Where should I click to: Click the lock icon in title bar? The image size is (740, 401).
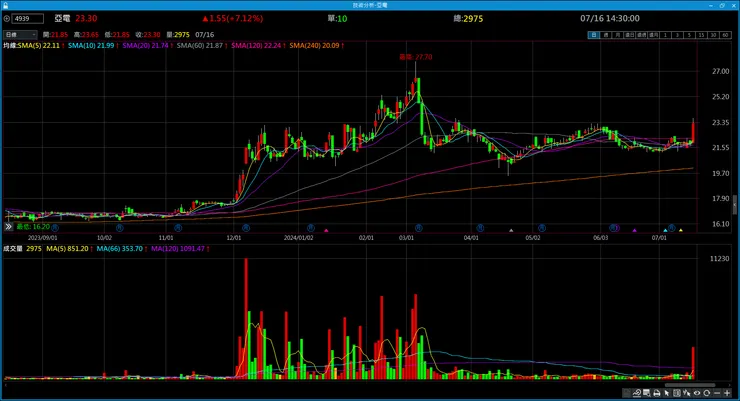point(6,5)
